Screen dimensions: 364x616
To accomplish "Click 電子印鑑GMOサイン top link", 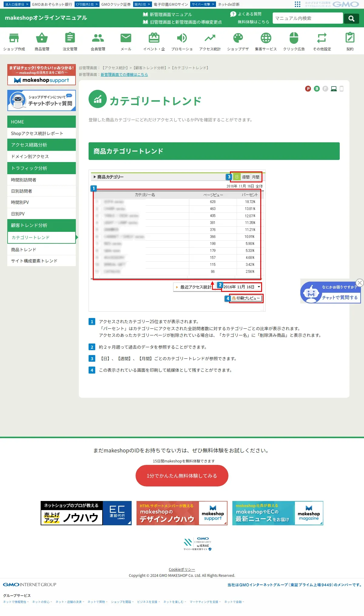I will pos(171,4).
